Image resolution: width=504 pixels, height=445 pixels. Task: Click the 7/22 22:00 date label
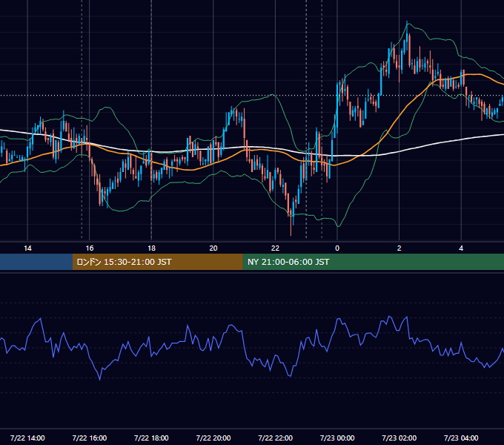[275, 438]
